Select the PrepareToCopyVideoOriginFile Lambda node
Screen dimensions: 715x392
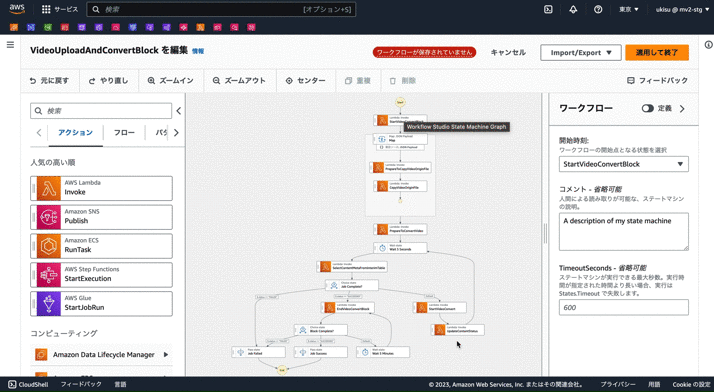pyautogui.click(x=400, y=167)
